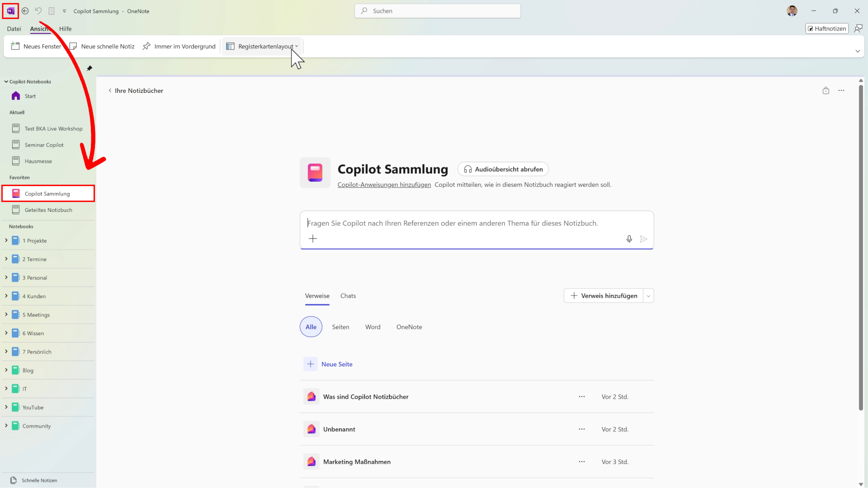Open the Datei menu

tap(14, 28)
